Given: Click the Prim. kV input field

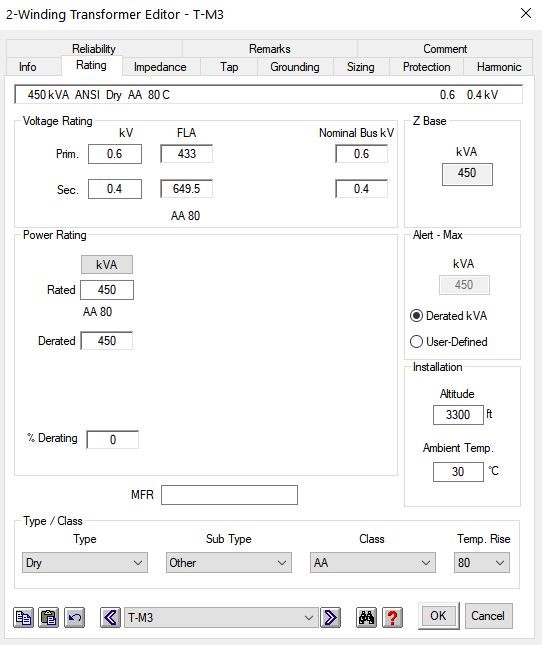Looking at the screenshot, I should tap(115, 154).
